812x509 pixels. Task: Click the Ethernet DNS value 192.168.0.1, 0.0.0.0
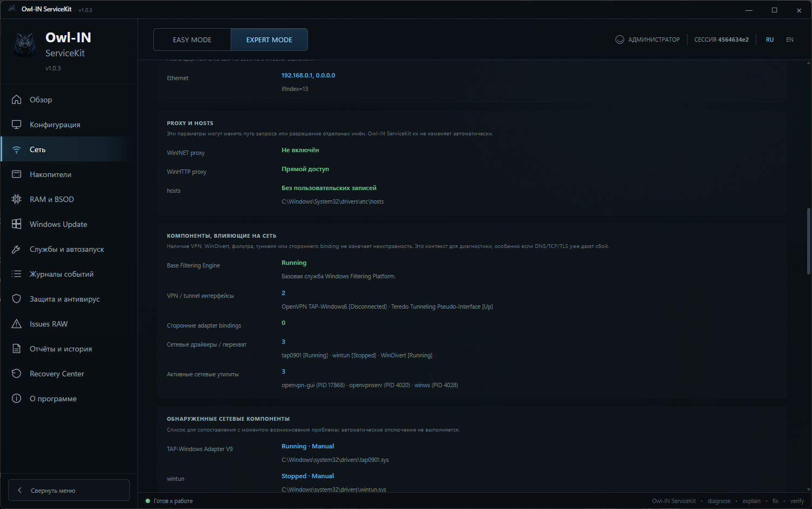tap(308, 75)
